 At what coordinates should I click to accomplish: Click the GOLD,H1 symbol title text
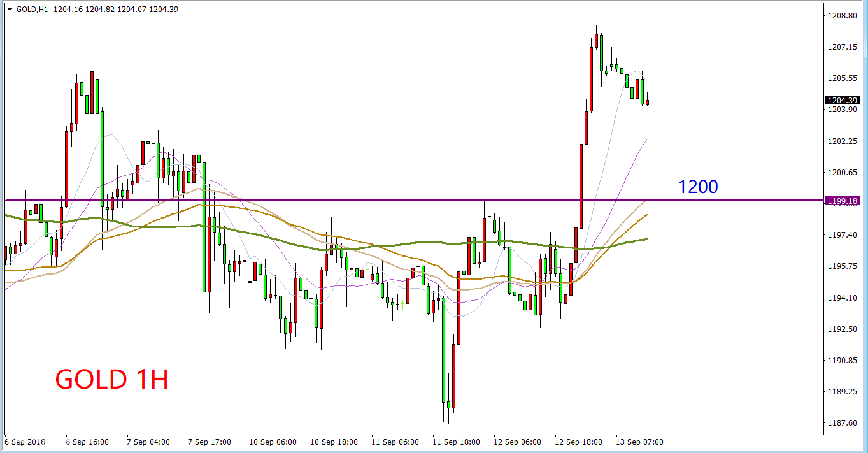pos(31,10)
